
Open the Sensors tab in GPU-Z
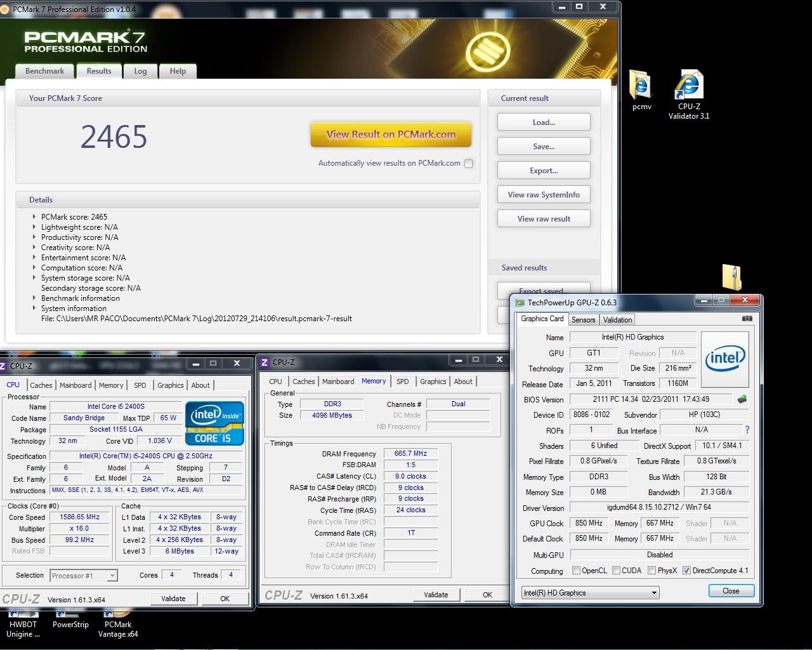point(583,320)
